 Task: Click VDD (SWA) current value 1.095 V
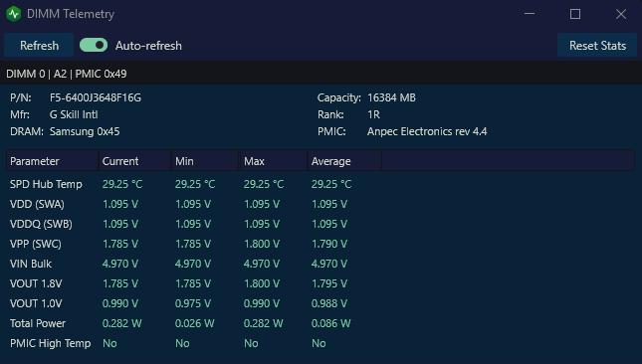[120, 204]
